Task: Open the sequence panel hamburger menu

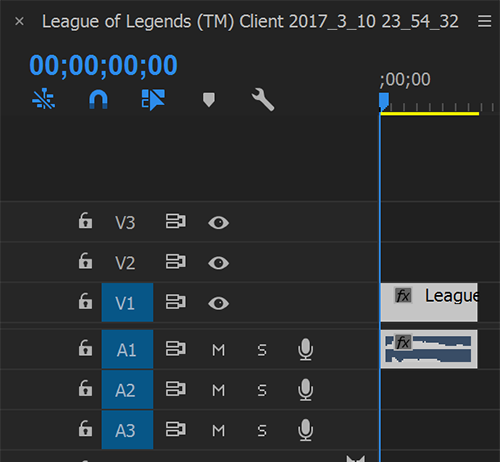Action: click(484, 21)
